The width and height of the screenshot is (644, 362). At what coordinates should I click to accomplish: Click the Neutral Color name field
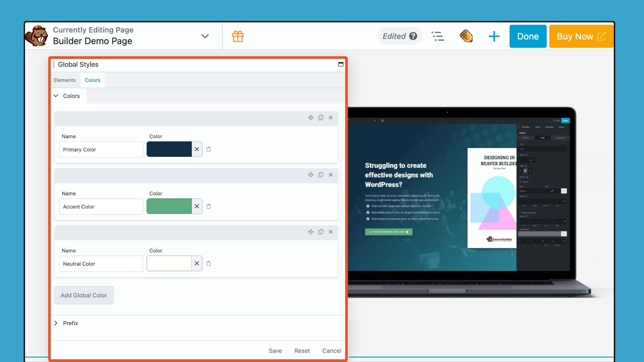click(101, 264)
